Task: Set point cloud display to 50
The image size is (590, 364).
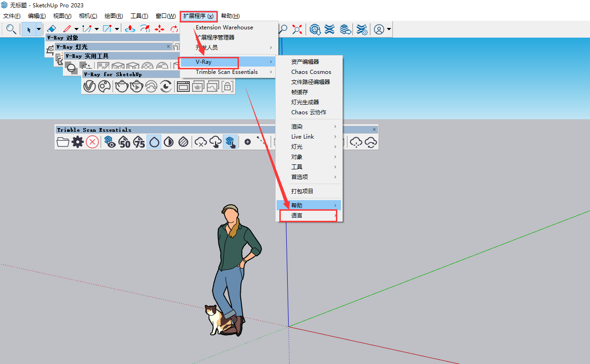Action: [x=125, y=142]
